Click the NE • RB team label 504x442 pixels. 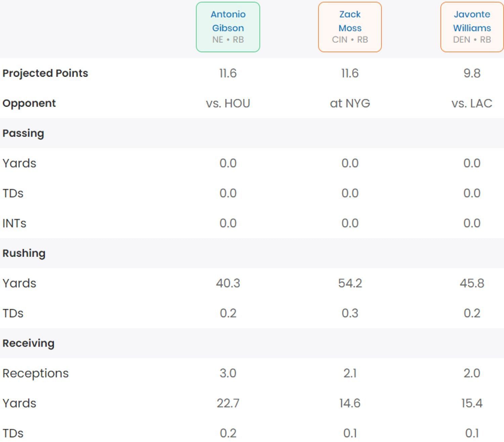tap(228, 40)
